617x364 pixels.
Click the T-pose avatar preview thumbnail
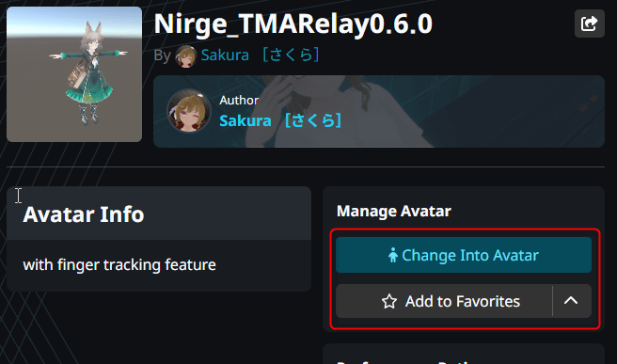(x=74, y=74)
